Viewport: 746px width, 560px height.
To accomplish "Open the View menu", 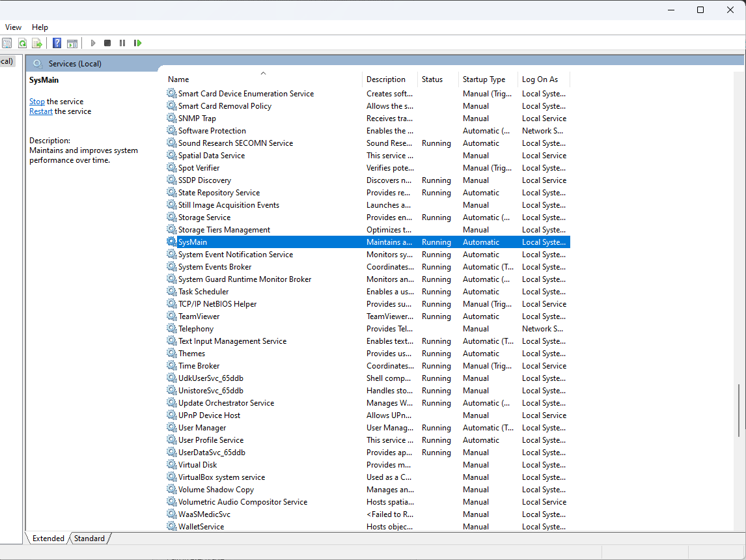I will (x=13, y=27).
